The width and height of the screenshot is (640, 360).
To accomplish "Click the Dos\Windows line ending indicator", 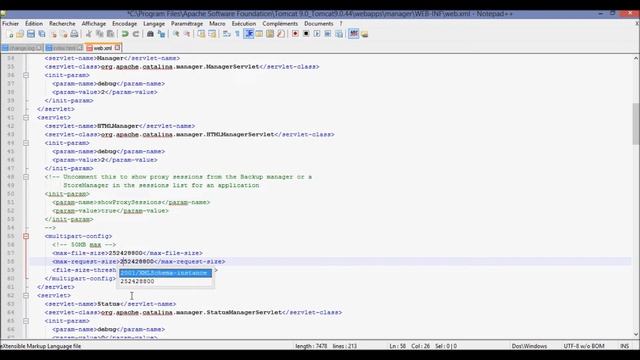I will click(529, 346).
